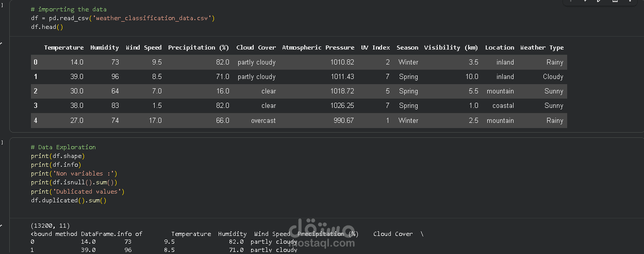The width and height of the screenshot is (644, 254).
Task: Click temperature cell 38.0 in row 3
Action: coord(77,105)
